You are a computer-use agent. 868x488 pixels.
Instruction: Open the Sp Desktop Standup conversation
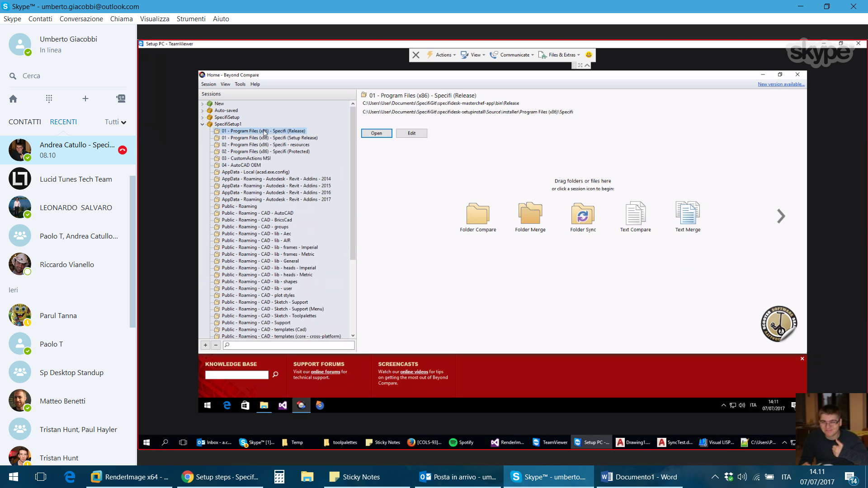(68, 373)
